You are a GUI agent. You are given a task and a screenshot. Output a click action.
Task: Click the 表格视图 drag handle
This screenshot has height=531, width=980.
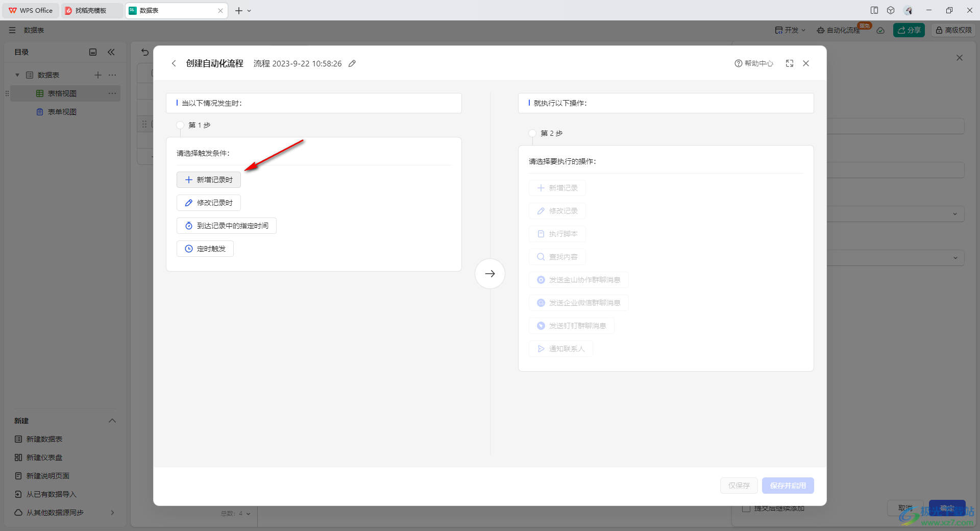coord(7,93)
